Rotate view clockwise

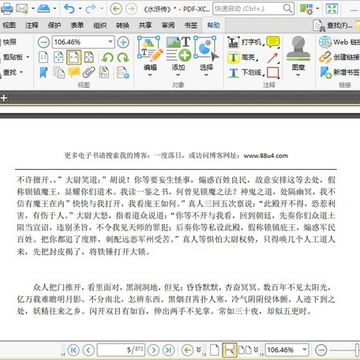(123, 57)
